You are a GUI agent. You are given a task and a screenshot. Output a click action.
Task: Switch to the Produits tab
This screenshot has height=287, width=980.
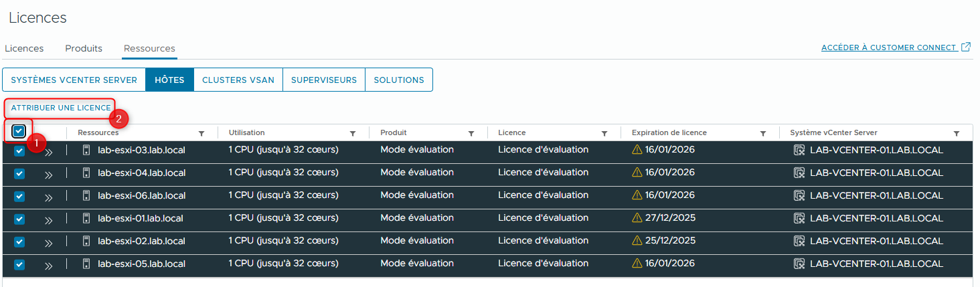click(x=84, y=49)
